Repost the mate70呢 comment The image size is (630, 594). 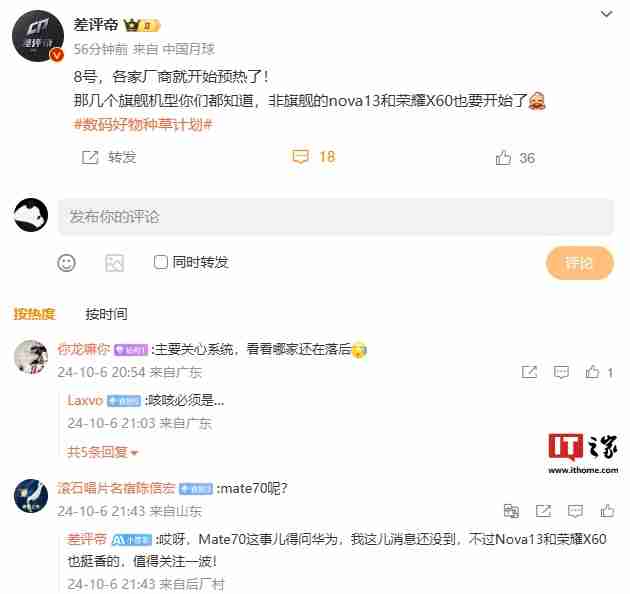click(x=543, y=511)
